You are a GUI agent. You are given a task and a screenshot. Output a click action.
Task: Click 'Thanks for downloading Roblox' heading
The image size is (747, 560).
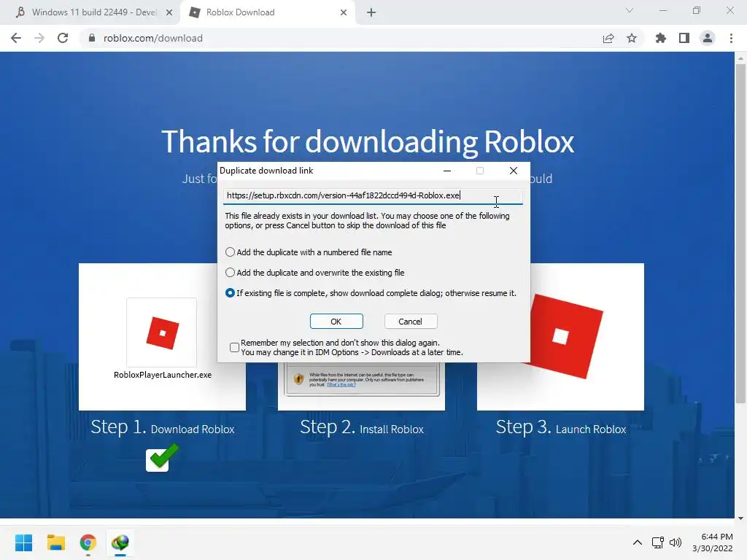click(368, 141)
